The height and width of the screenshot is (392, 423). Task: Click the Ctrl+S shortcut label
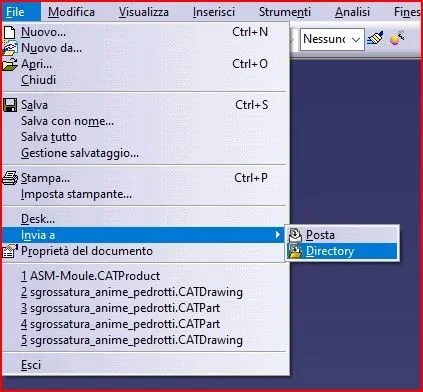tap(252, 105)
